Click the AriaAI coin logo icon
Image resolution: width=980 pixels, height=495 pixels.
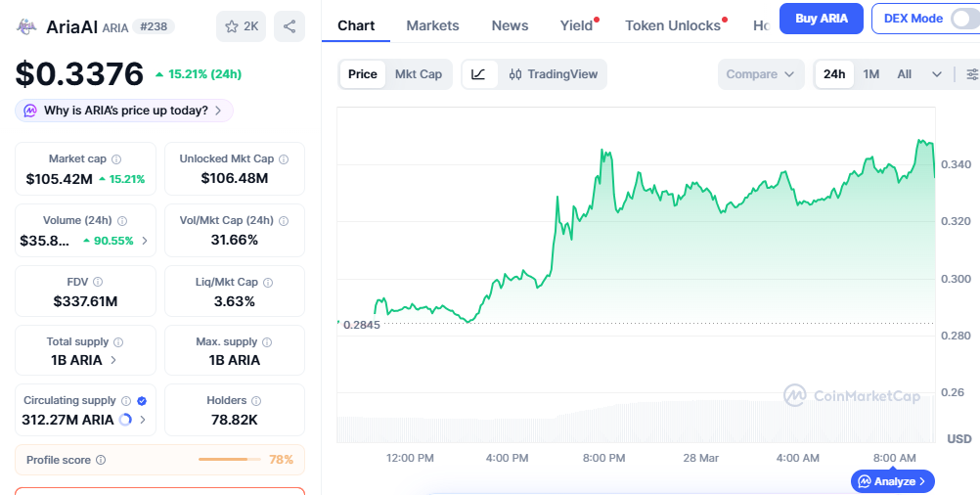coord(26,26)
